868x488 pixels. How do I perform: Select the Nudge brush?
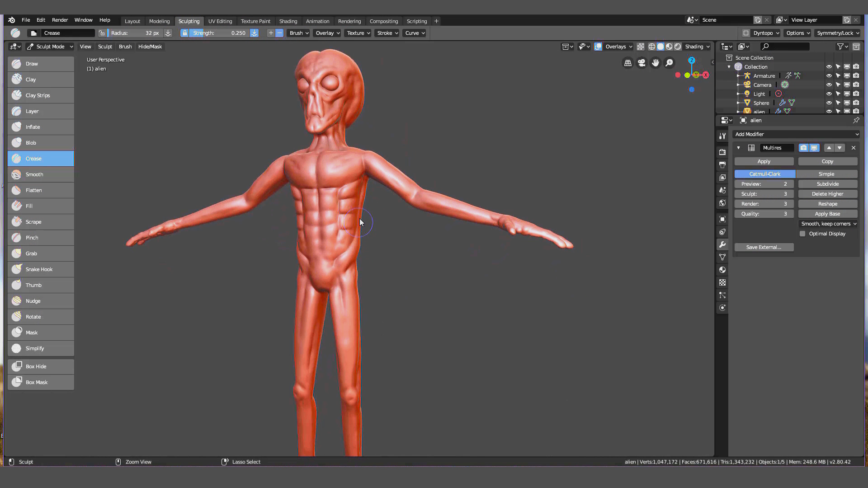pyautogui.click(x=41, y=301)
